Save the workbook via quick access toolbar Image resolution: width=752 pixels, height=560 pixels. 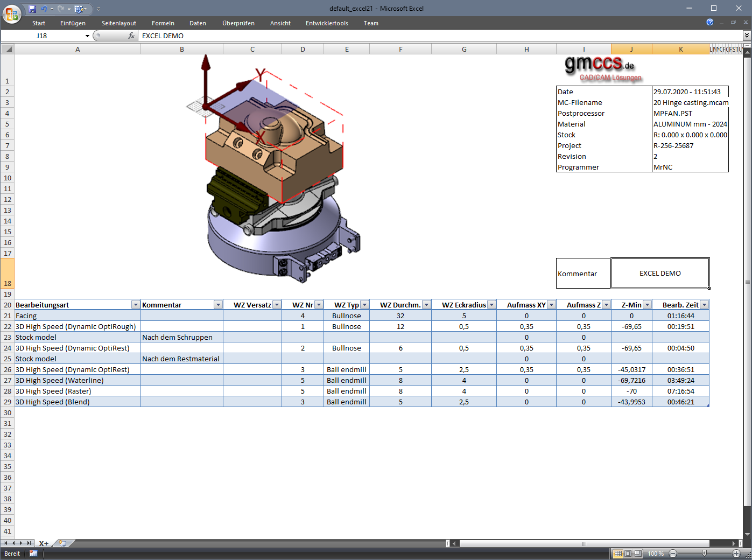(x=32, y=9)
